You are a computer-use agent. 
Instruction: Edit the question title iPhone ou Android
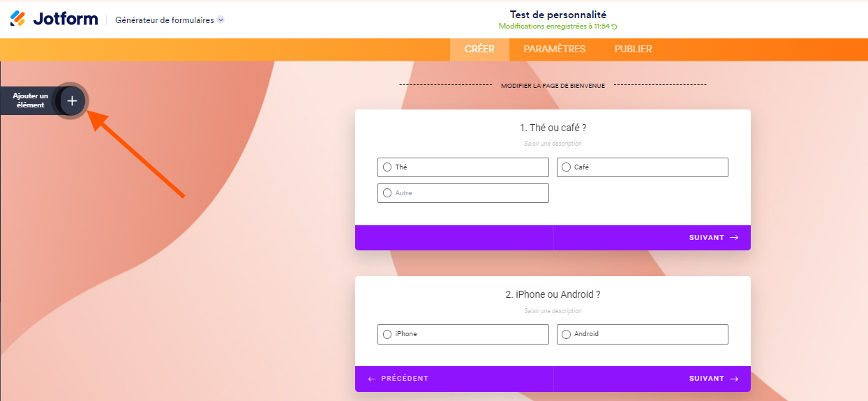coord(553,294)
